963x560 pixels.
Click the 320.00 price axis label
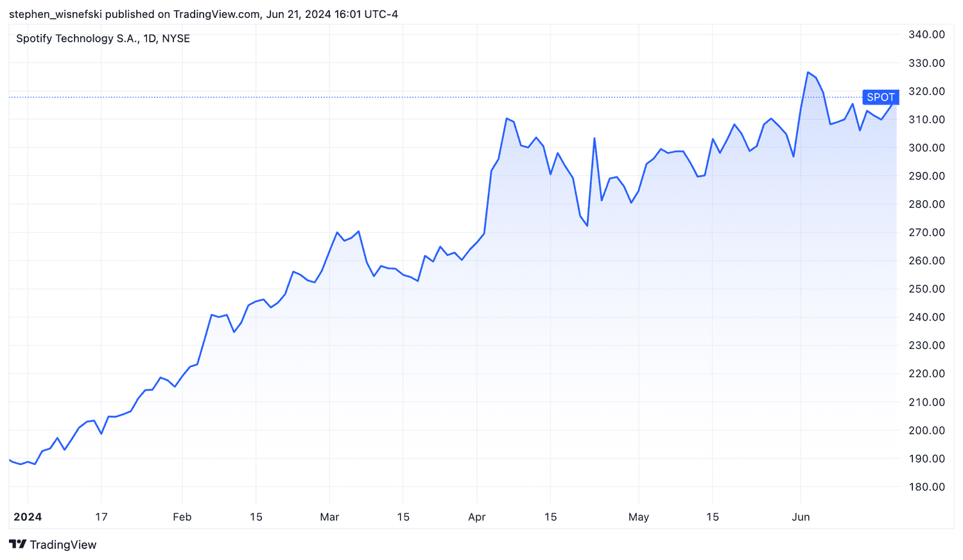[926, 91]
